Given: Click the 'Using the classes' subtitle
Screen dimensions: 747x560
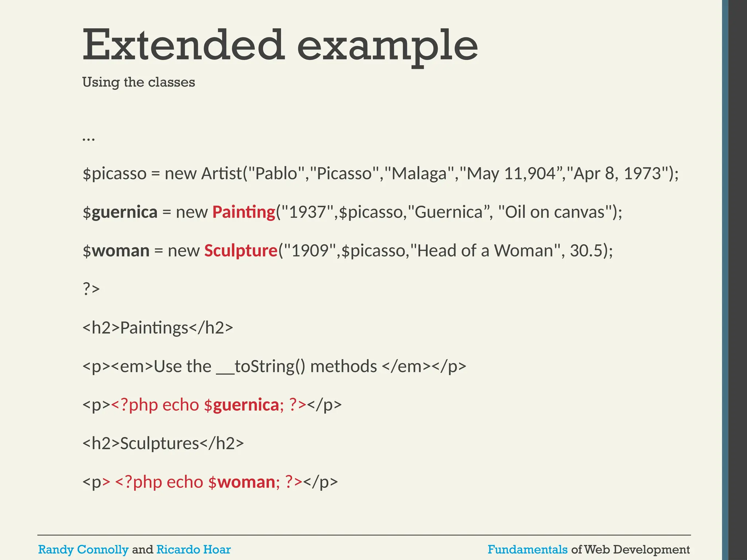Looking at the screenshot, I should coord(139,82).
